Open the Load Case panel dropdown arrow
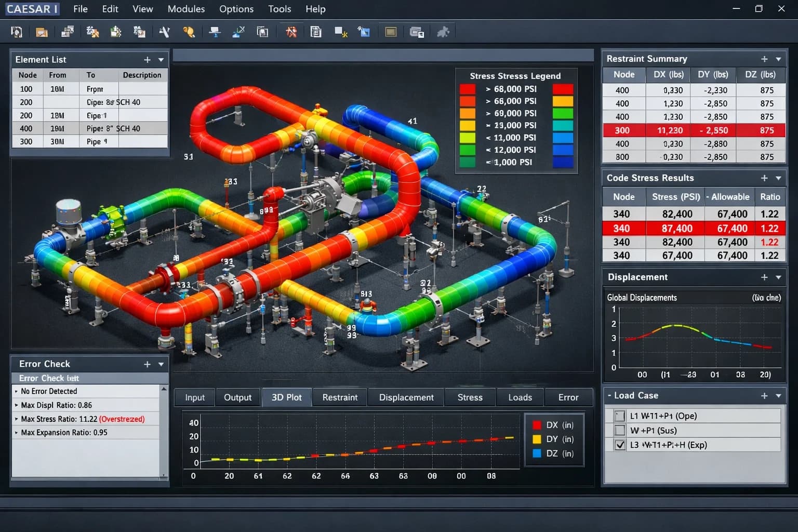The image size is (798, 532). (x=778, y=396)
